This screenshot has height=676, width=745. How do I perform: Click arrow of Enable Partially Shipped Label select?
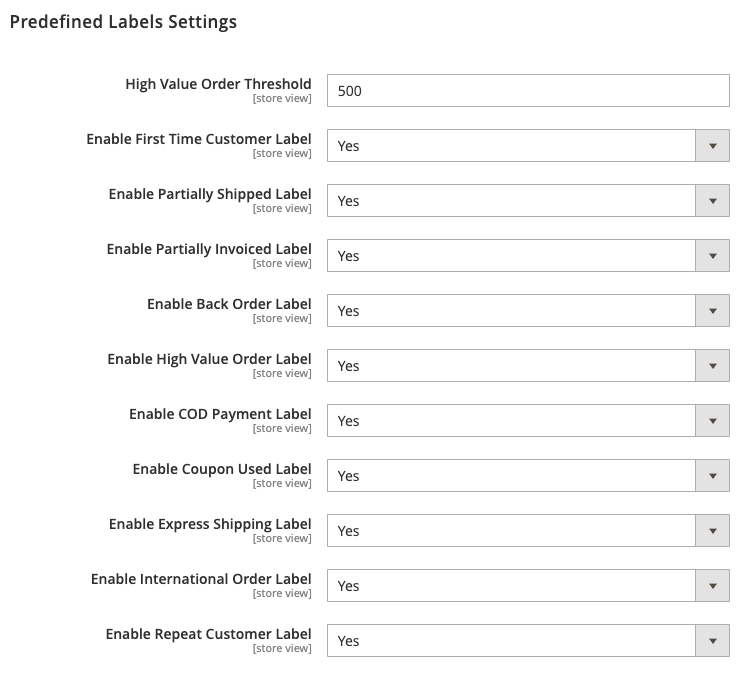tap(712, 200)
